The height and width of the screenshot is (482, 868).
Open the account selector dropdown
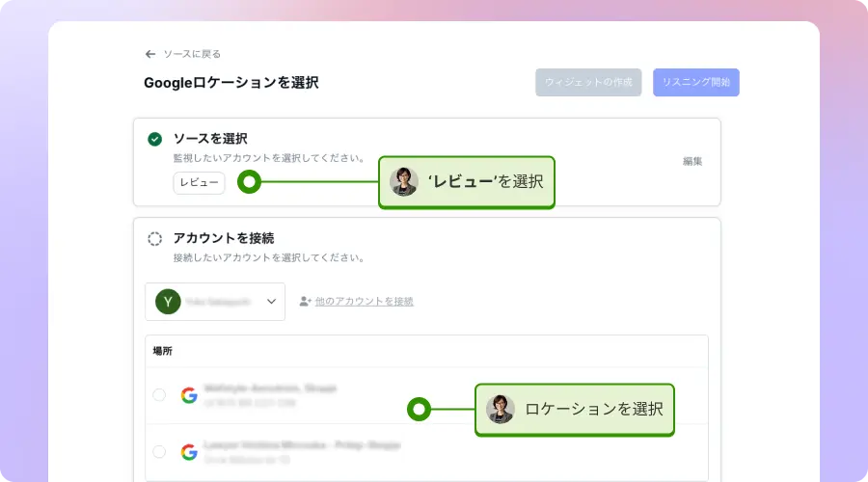[215, 302]
